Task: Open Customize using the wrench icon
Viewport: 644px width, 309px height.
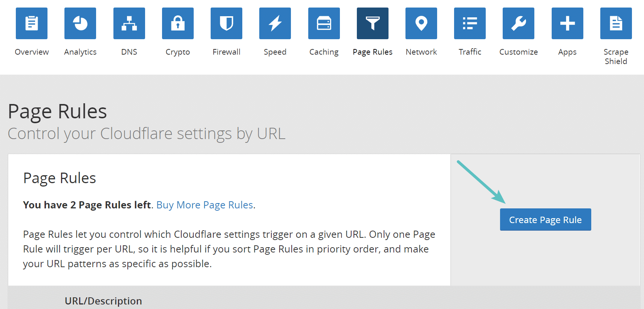Action: pyautogui.click(x=519, y=23)
